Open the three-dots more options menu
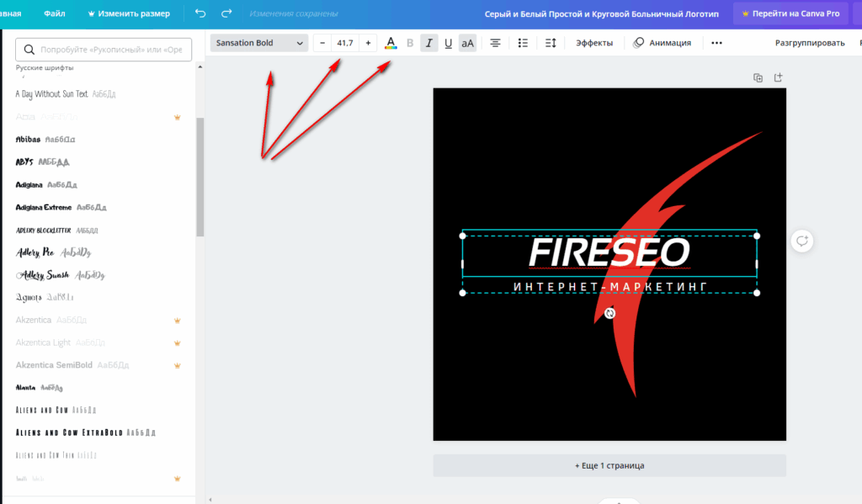 click(x=716, y=43)
